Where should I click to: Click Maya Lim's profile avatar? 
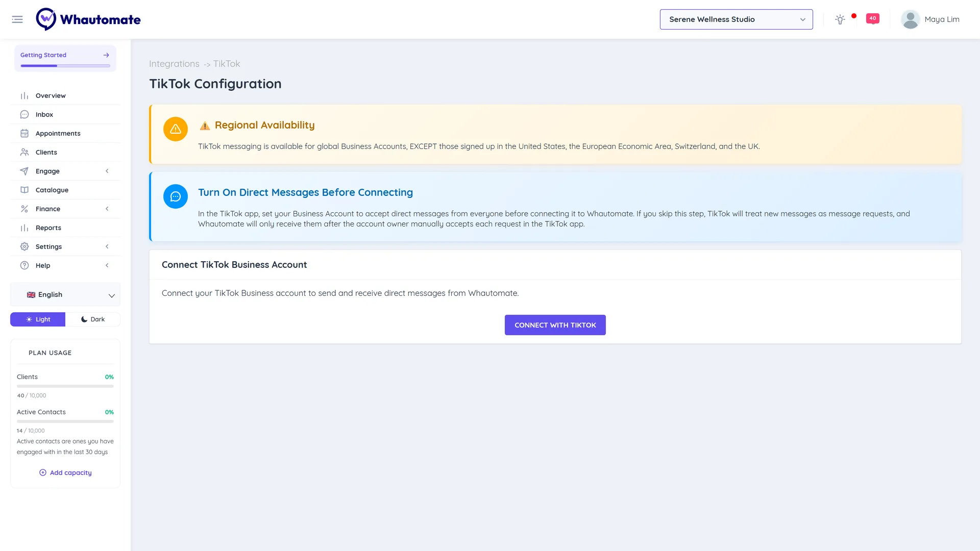(910, 19)
